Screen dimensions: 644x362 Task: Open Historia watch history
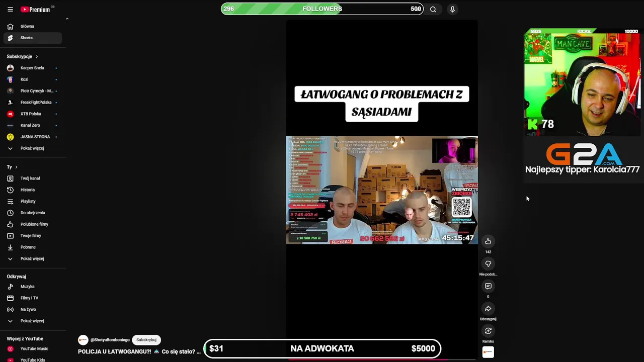[33, 190]
